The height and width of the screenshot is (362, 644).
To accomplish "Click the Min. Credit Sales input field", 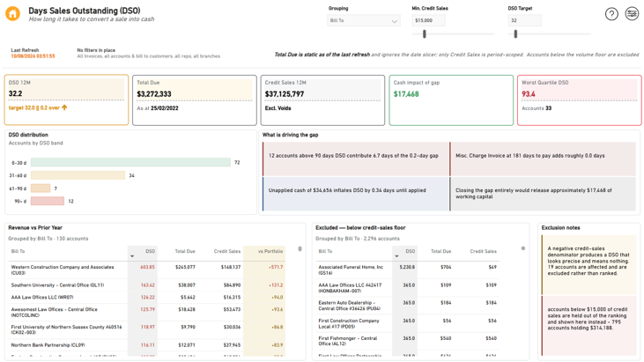I will coord(428,20).
